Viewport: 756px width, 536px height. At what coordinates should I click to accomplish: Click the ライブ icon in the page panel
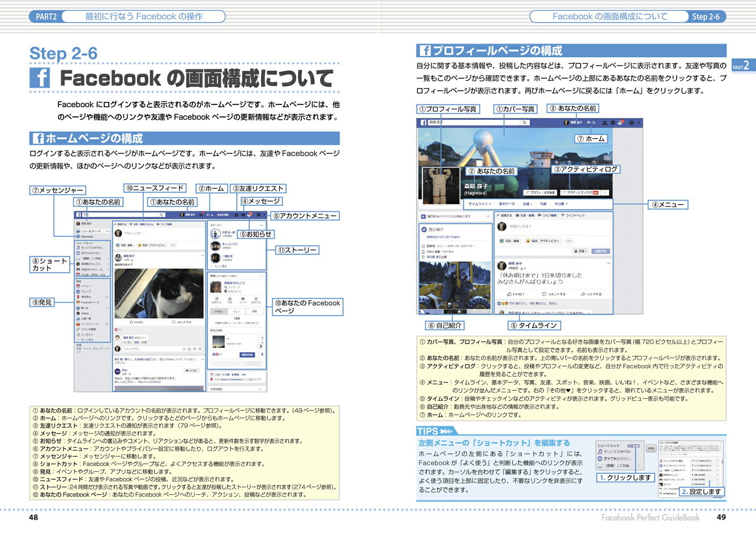[243, 300]
